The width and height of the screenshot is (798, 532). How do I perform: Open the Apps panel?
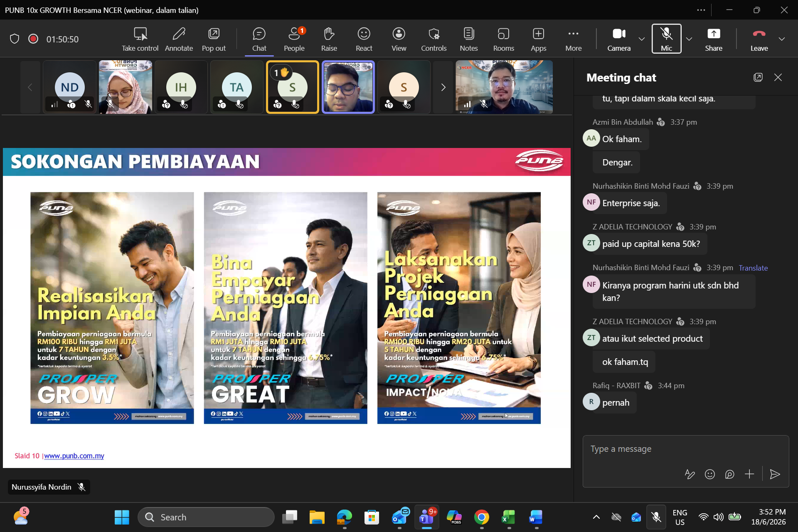[538, 39]
